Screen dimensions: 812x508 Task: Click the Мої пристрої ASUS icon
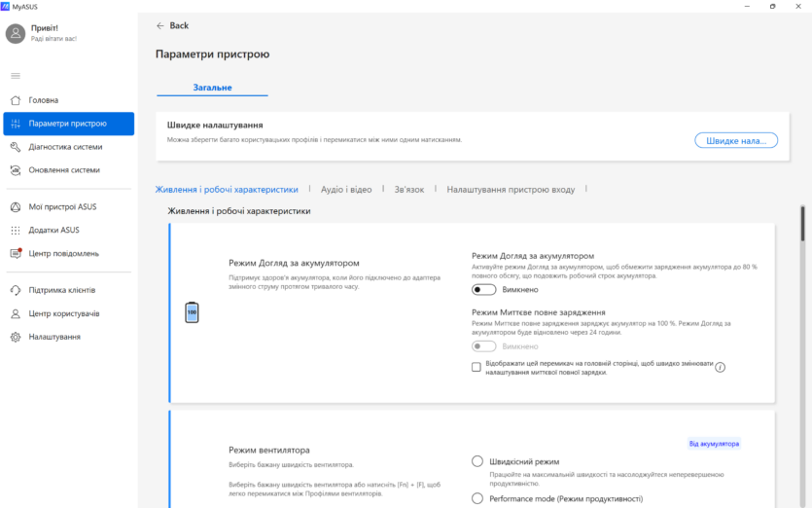(x=16, y=207)
